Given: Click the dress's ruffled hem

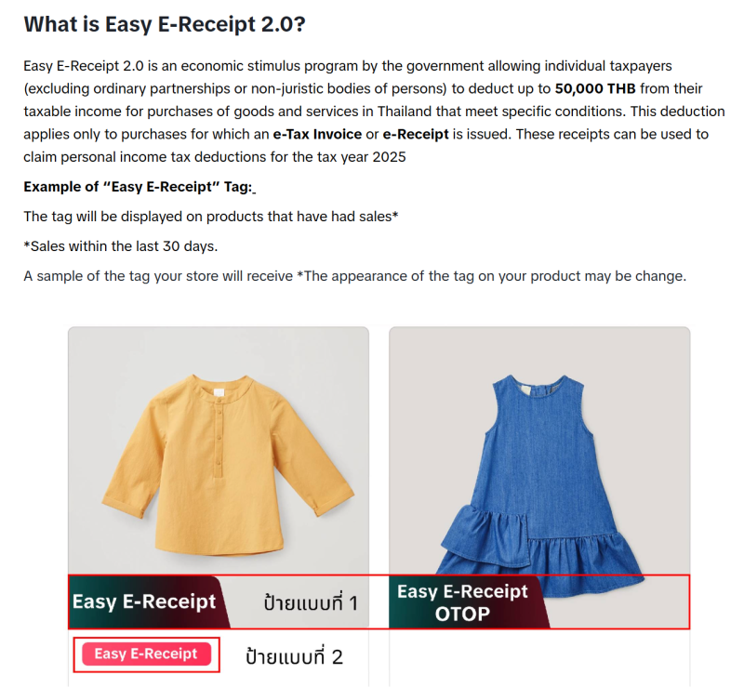Looking at the screenshot, I should [539, 555].
